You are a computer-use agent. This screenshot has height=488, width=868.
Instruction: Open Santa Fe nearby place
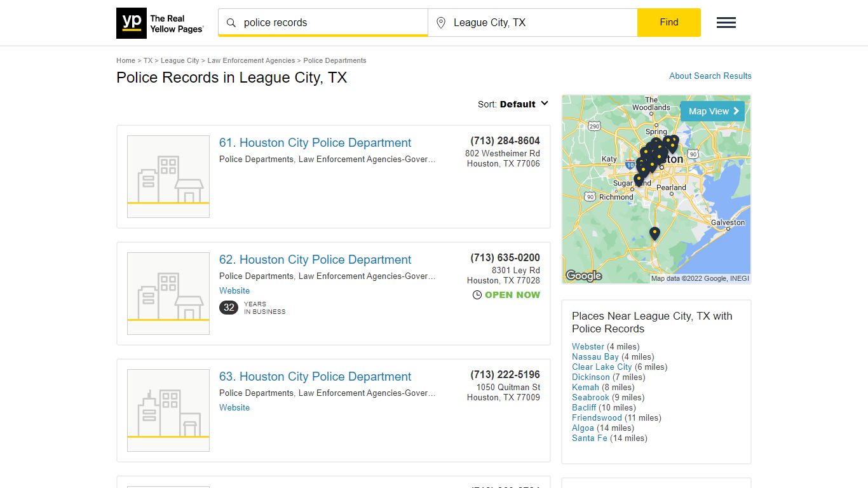tap(590, 438)
